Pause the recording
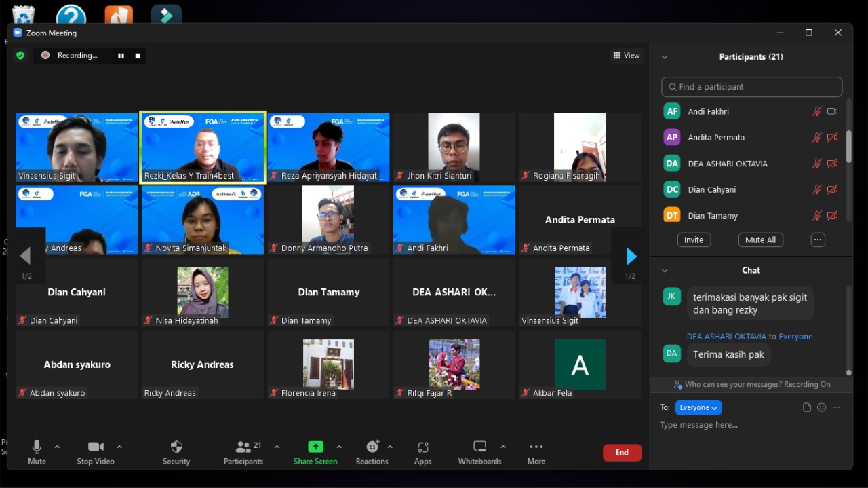The width and height of the screenshot is (868, 488). click(121, 56)
